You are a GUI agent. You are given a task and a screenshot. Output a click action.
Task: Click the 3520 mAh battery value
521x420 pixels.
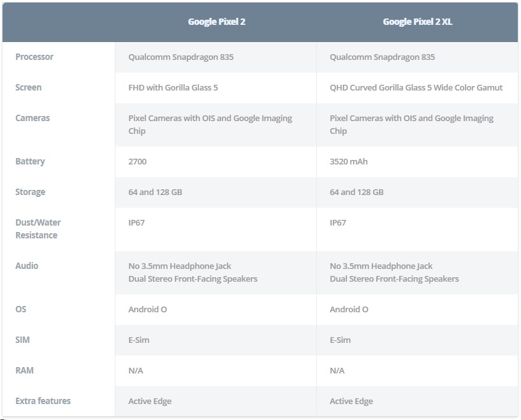[349, 161]
